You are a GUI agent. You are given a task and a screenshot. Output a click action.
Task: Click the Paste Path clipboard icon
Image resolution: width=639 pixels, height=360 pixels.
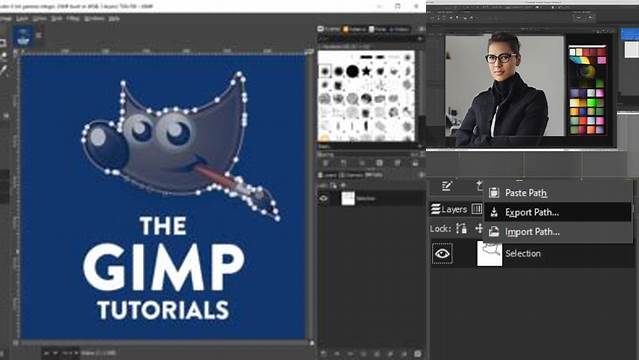pyautogui.click(x=494, y=192)
